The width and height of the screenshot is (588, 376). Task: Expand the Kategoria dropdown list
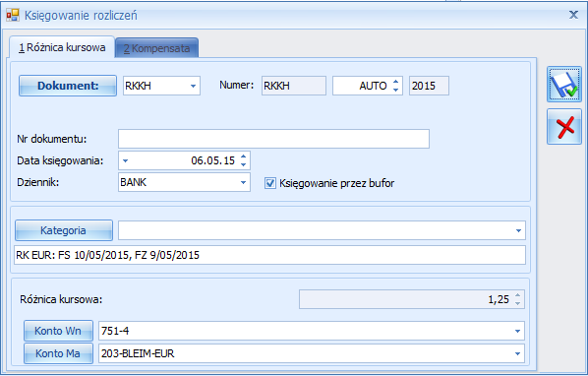[518, 230]
